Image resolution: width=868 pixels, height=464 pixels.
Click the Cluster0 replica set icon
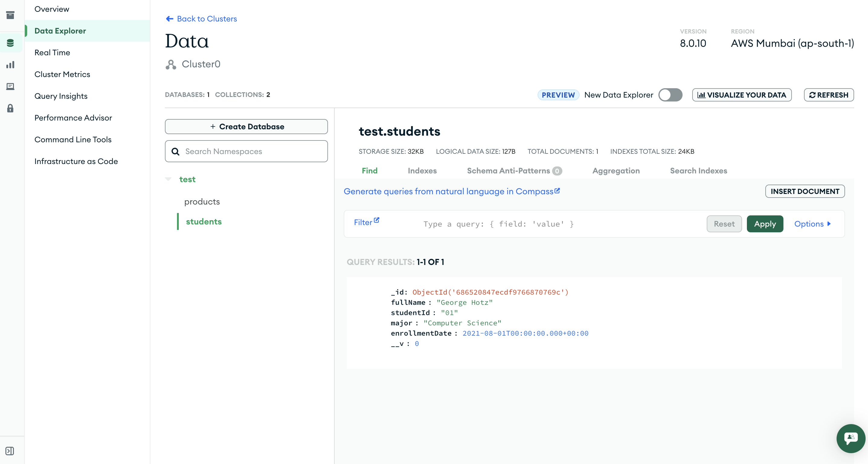point(171,64)
